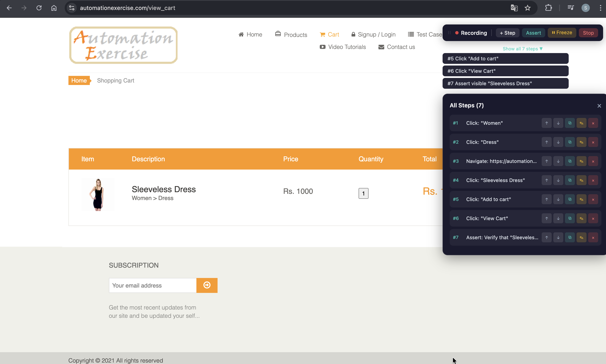The width and height of the screenshot is (606, 364).
Task: Click the email address input field
Action: pos(152,285)
